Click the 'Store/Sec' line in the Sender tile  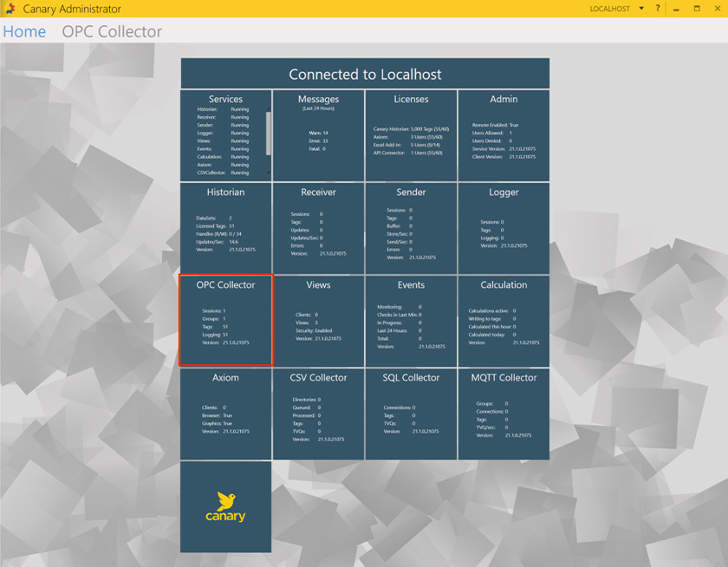400,233
